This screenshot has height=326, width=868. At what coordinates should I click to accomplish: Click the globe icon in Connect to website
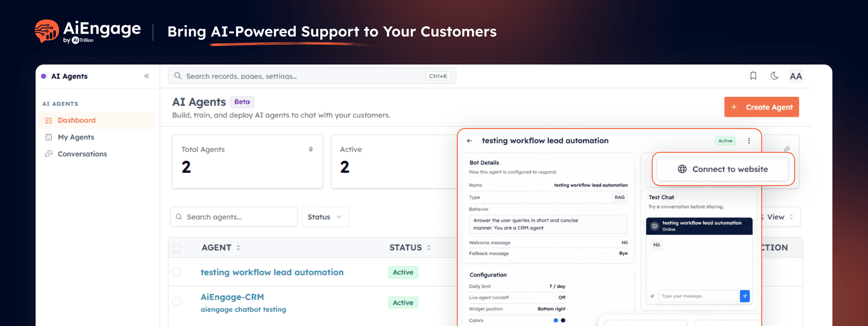[x=682, y=169]
